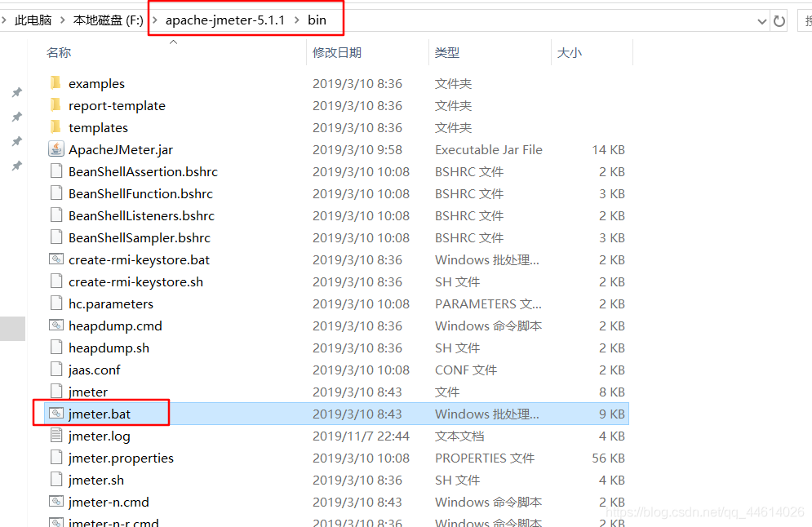
Task: Click the 14 KB size cell
Action: pos(609,149)
